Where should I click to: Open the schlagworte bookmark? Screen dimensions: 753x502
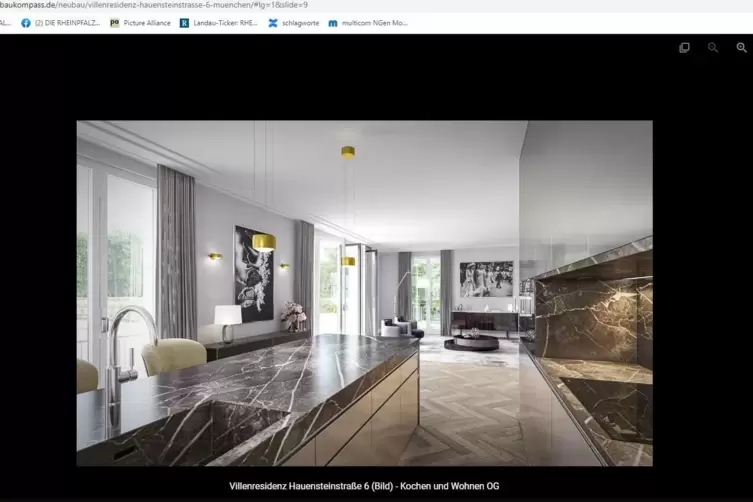point(293,23)
